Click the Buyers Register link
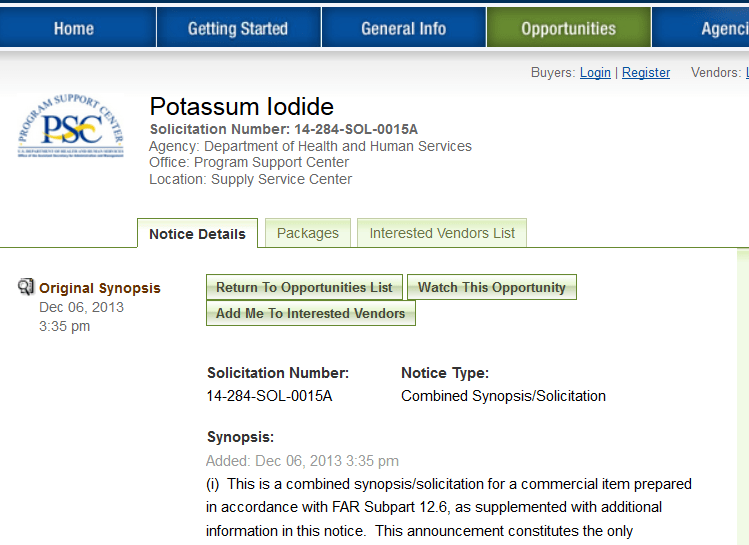Viewport: 749px width, 545px height. coord(646,73)
